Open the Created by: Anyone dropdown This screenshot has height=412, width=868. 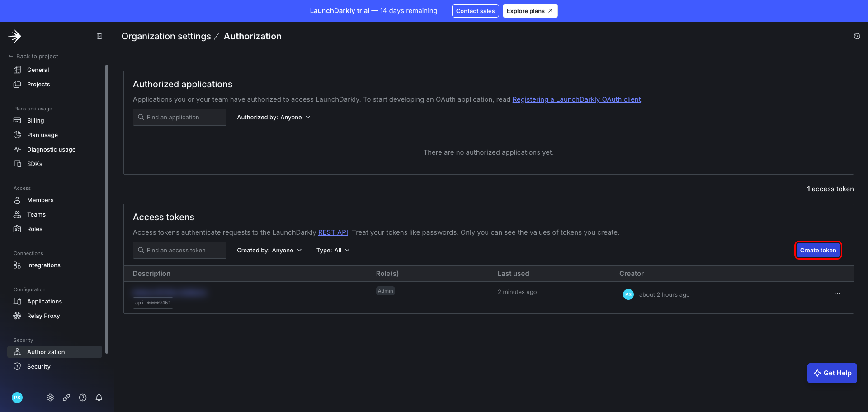[x=269, y=250]
